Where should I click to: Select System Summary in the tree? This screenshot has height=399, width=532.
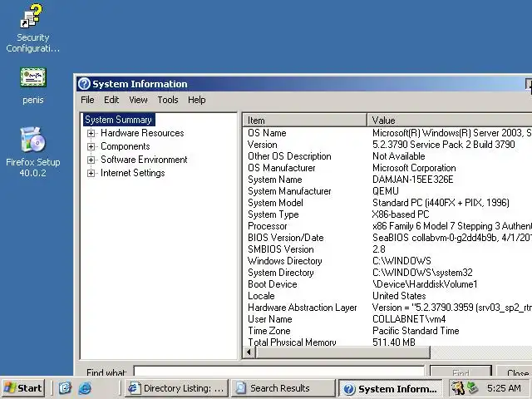[119, 120]
